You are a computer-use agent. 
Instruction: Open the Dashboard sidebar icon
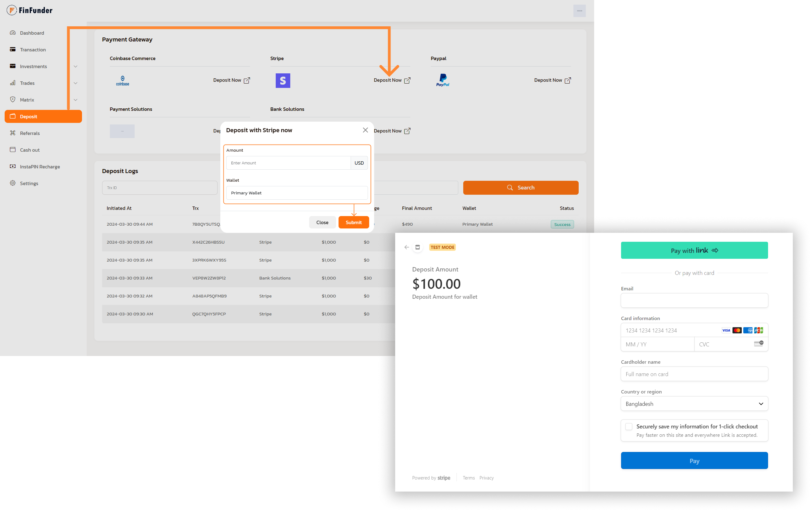pyautogui.click(x=13, y=33)
